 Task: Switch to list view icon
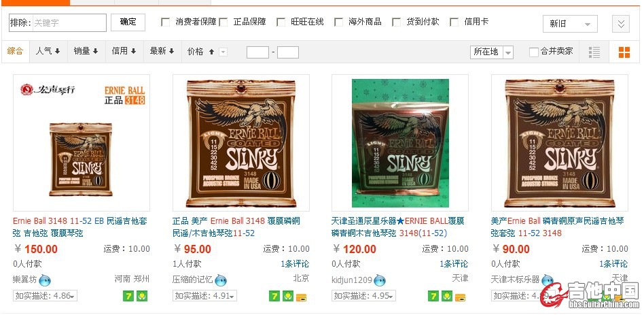594,52
